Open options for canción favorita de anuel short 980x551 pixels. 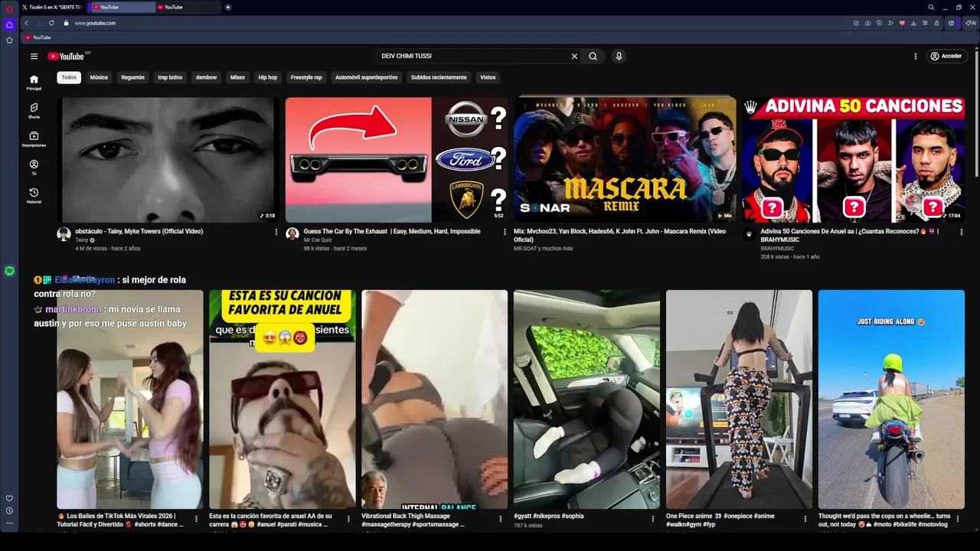point(348,519)
